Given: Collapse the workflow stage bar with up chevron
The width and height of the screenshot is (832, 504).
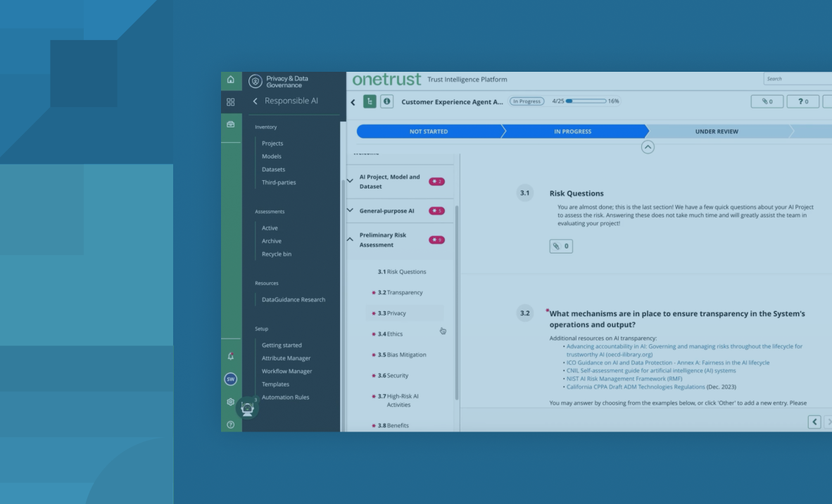Looking at the screenshot, I should pyautogui.click(x=648, y=147).
